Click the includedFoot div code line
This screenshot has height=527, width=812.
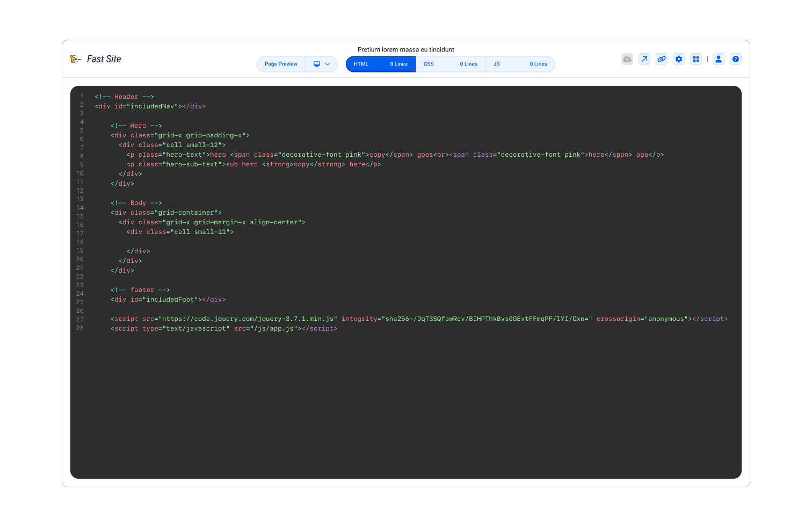(x=168, y=299)
